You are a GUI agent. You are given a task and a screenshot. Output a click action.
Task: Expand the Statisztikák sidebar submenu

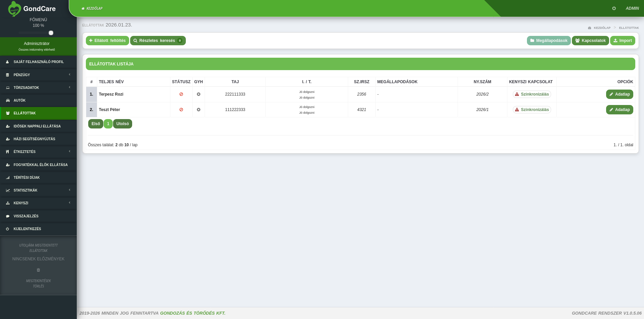[38, 190]
